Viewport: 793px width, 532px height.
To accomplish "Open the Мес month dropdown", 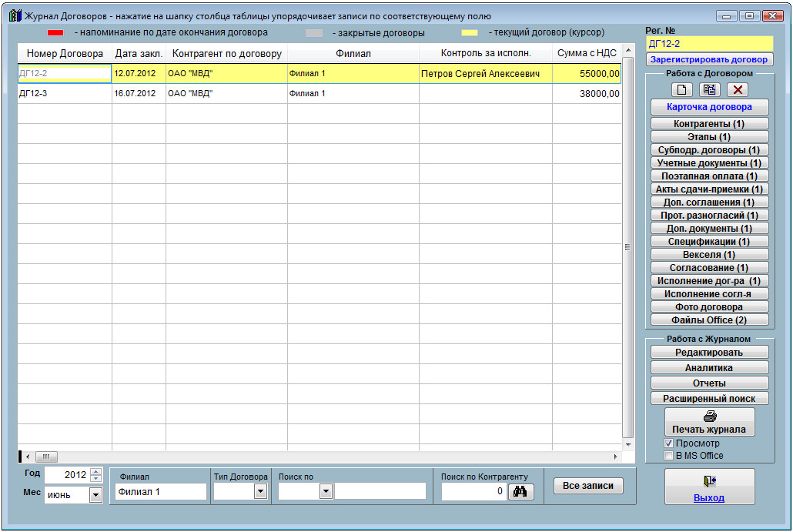I will tap(95, 495).
